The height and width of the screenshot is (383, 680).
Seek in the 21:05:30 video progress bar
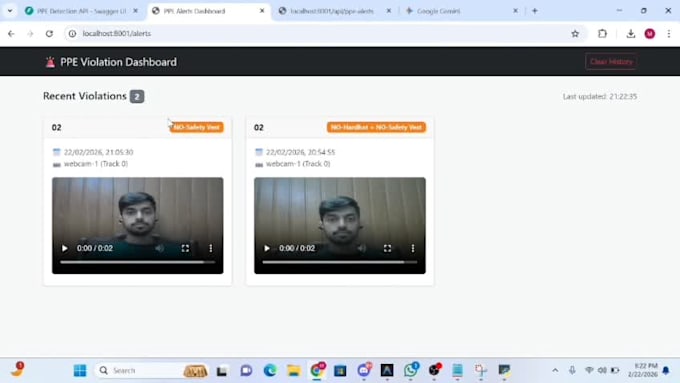[137, 262]
